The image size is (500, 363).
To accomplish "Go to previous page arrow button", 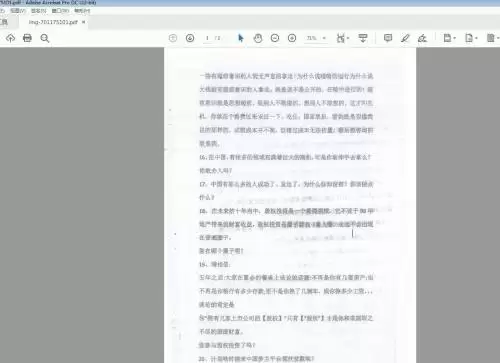I will click(173, 38).
